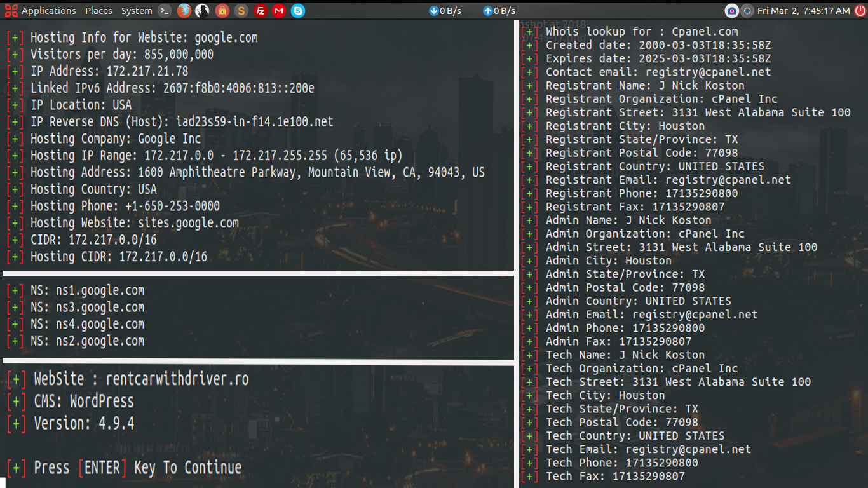Select Registrant Phone: 17135290800
Viewport: 868px width, 488px height.
pyautogui.click(x=630, y=193)
